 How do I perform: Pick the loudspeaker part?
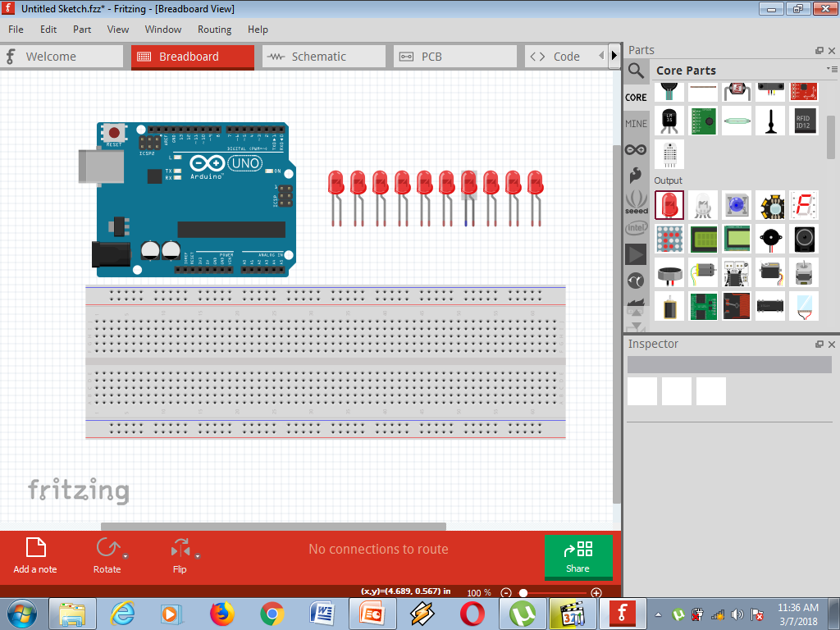pos(804,239)
